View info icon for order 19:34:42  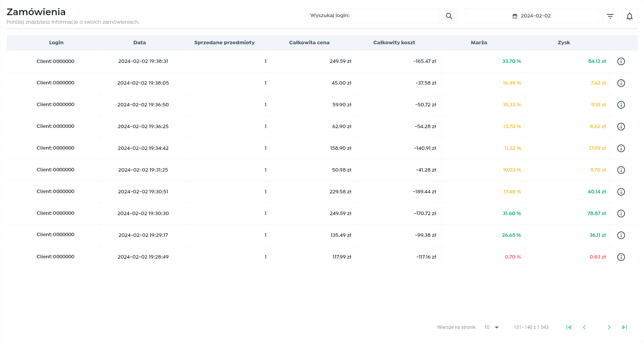click(x=621, y=148)
